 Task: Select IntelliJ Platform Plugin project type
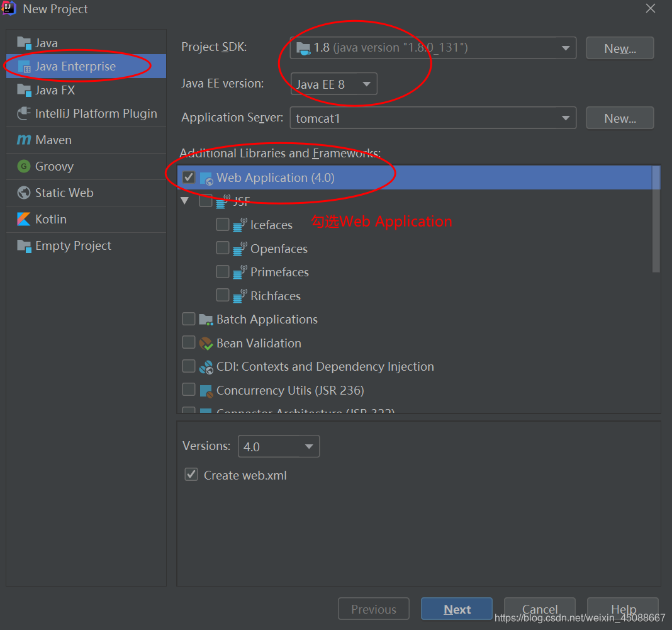[x=86, y=113]
